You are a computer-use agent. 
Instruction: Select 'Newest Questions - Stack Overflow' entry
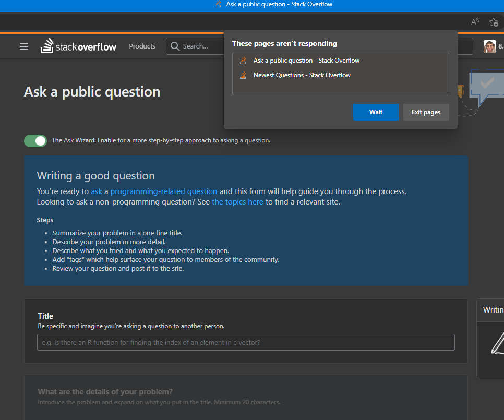pos(340,75)
